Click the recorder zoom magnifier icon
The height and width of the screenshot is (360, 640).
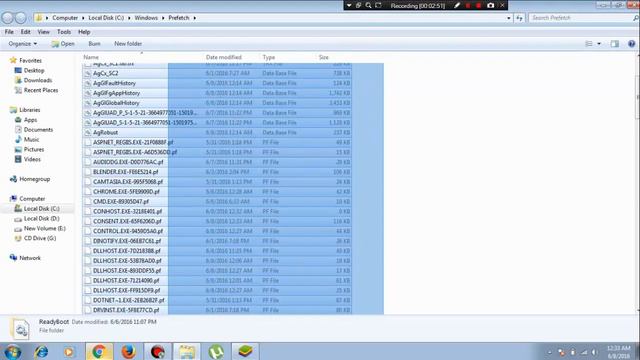(368, 5)
